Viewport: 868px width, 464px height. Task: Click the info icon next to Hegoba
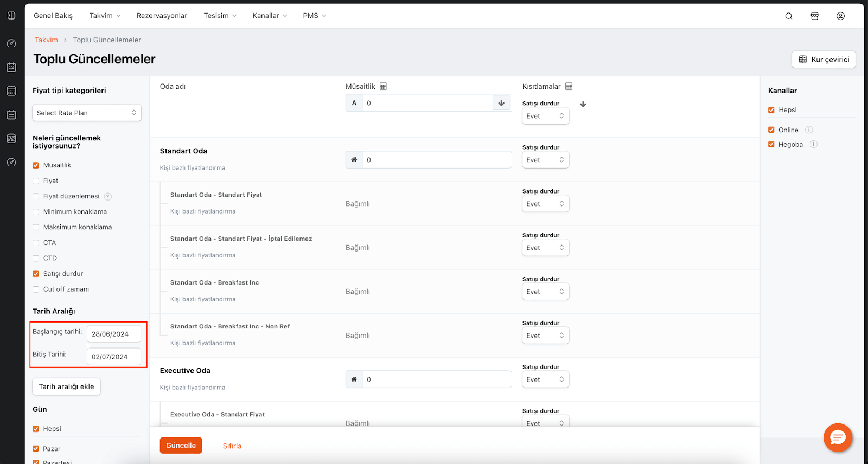(813, 144)
